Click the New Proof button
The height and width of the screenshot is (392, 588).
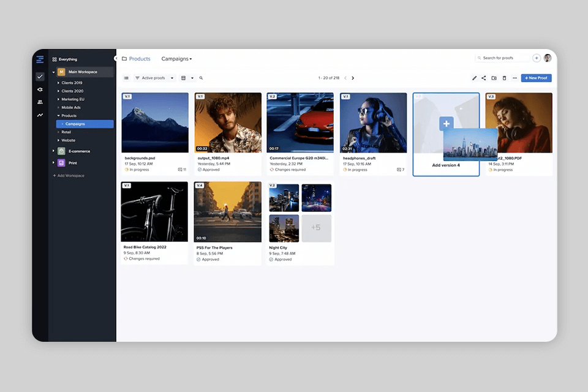click(x=536, y=78)
